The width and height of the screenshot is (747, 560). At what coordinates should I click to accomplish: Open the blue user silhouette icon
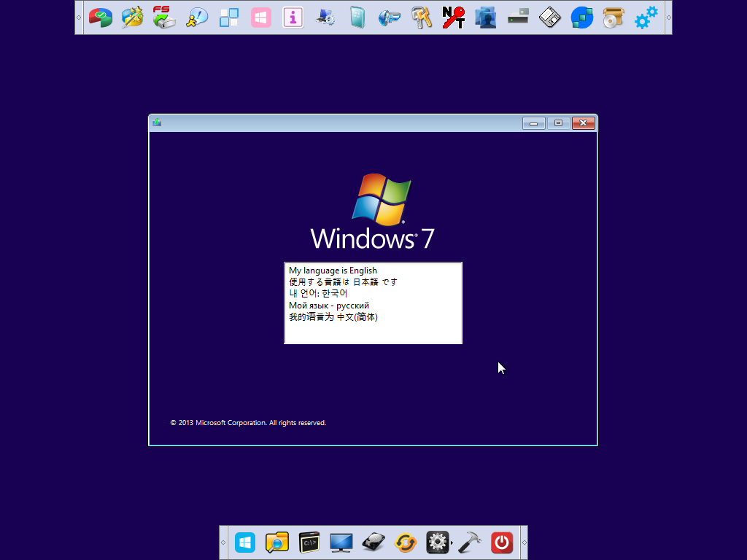485,17
